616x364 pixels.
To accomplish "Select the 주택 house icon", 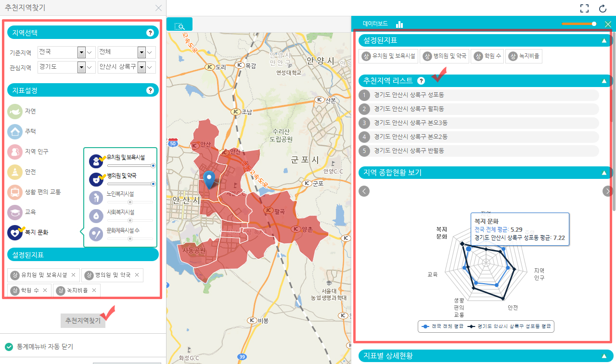I will click(x=15, y=131).
